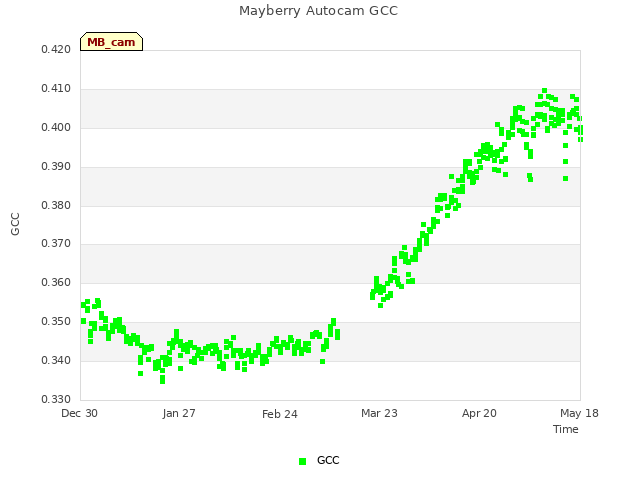This screenshot has width=640, height=480.
Task: Click the Time axis title
Action: point(566,429)
